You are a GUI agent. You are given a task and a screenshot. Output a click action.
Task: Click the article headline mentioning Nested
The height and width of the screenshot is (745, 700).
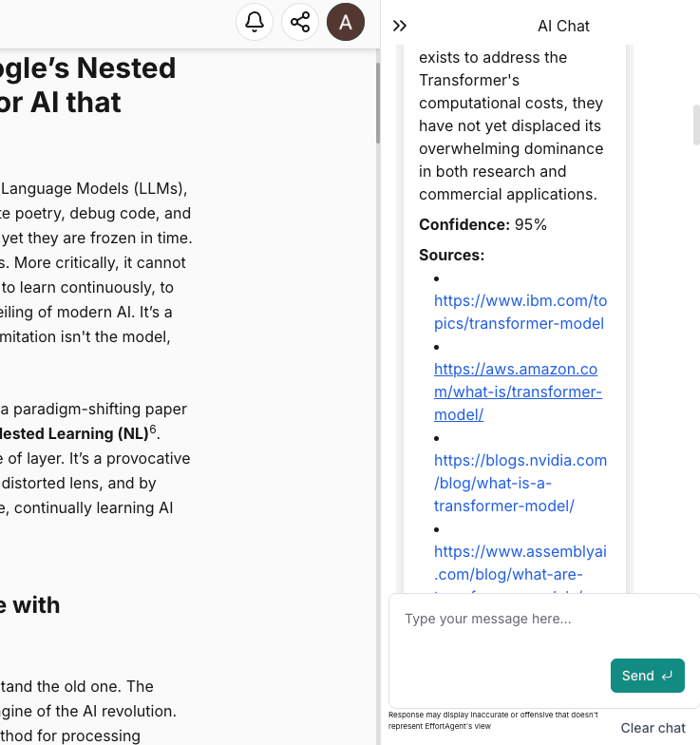[90, 85]
